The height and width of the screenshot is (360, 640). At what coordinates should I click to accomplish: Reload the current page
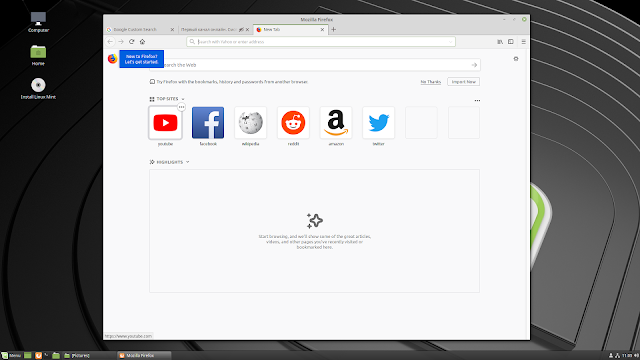tap(131, 42)
